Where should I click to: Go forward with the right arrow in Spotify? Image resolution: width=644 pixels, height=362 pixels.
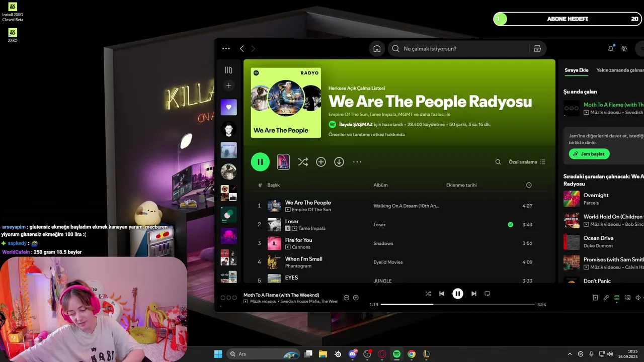[253, 49]
